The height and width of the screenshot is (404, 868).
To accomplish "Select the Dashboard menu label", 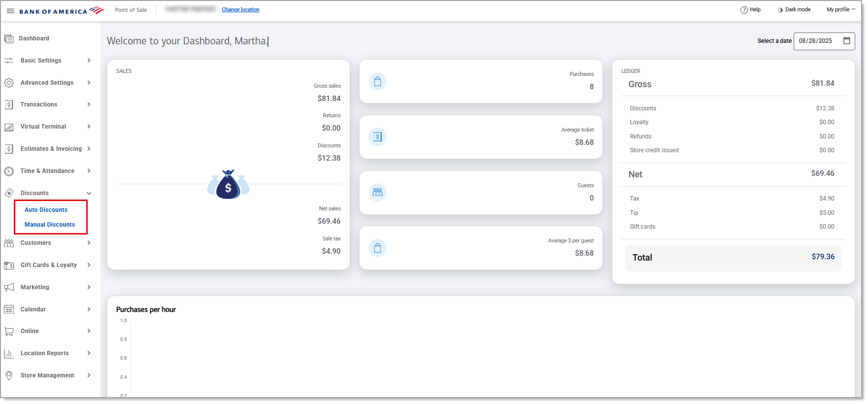I will [34, 38].
